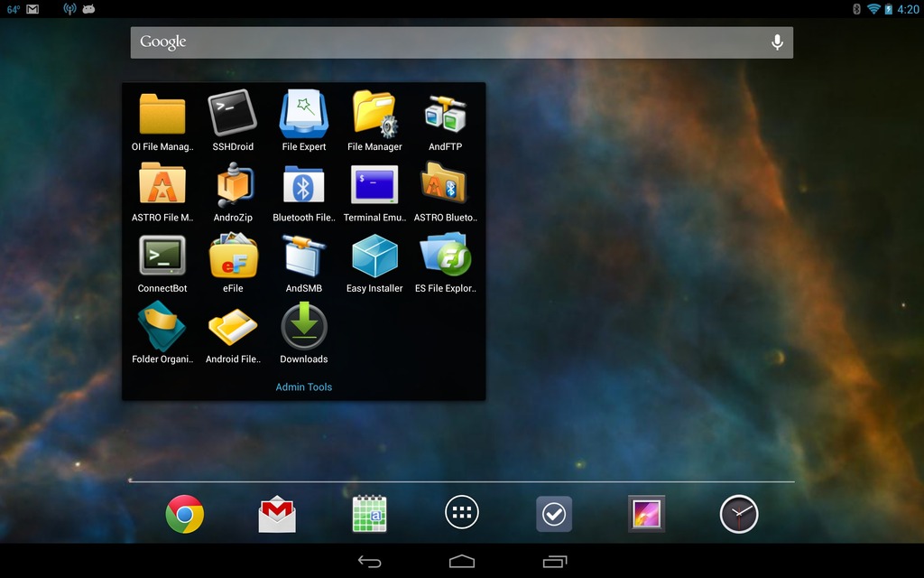
Task: Open File Manager app with gear
Action: coord(374,122)
